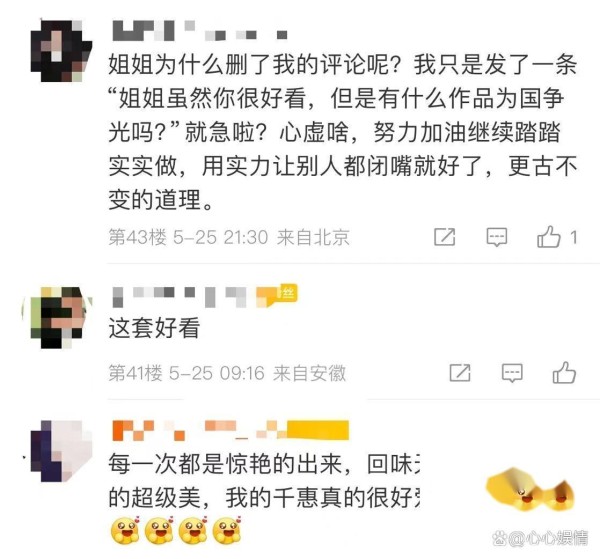Share the 第43楼 comment from 北京

445,237
